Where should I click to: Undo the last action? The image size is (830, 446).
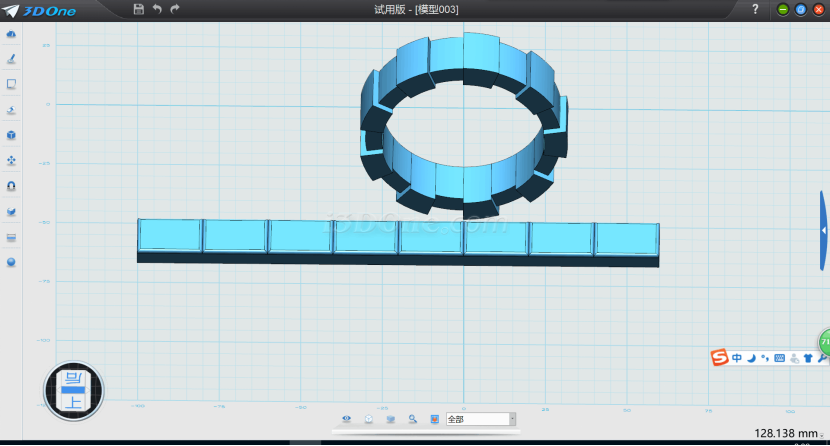point(157,9)
